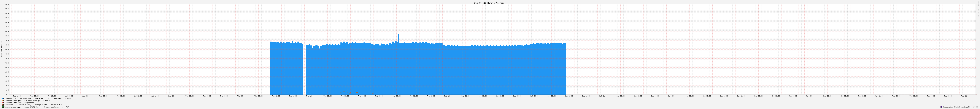The height and width of the screenshot is (109, 980).
Task: Click the Inbound Current-113.78k legend text
Action: click(x=38, y=98)
